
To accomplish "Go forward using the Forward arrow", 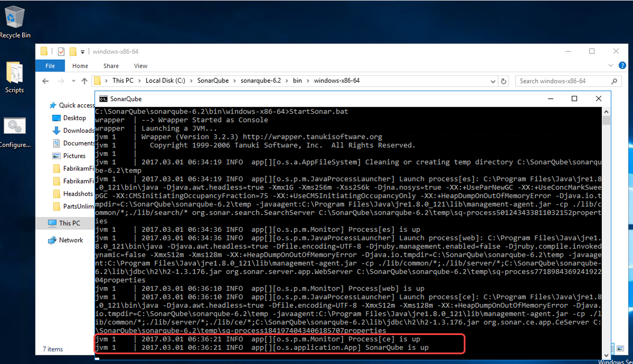I will [61, 81].
